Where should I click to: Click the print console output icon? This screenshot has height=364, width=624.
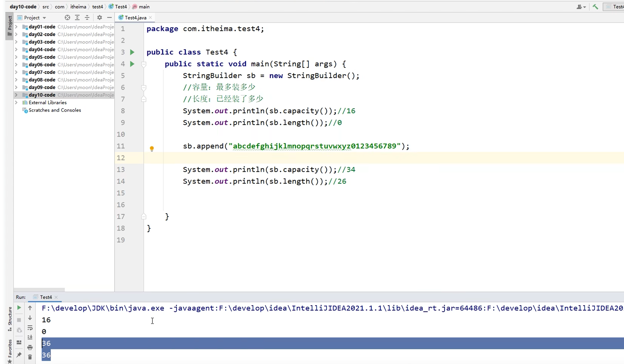[x=30, y=347]
